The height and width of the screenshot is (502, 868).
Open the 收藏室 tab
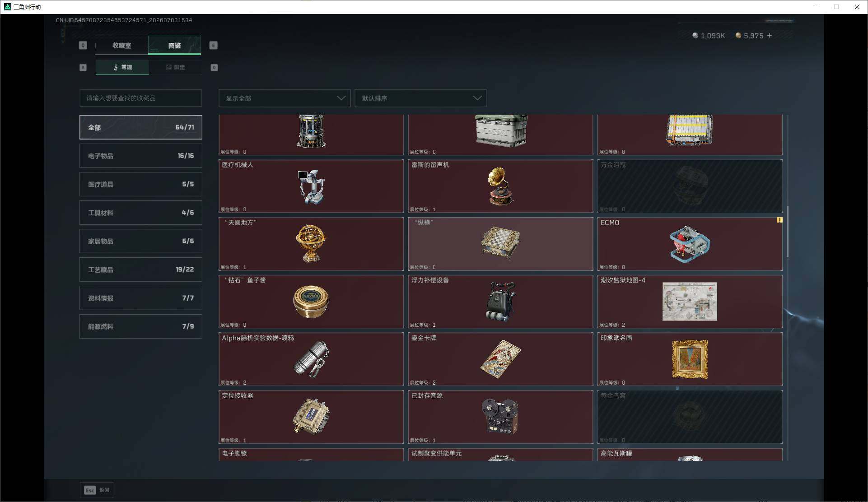click(x=121, y=45)
